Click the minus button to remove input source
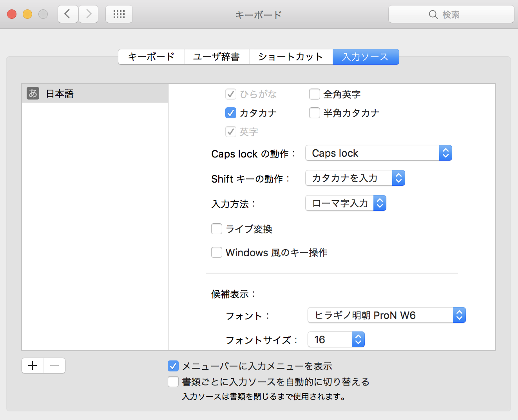The image size is (518, 420). 54,366
